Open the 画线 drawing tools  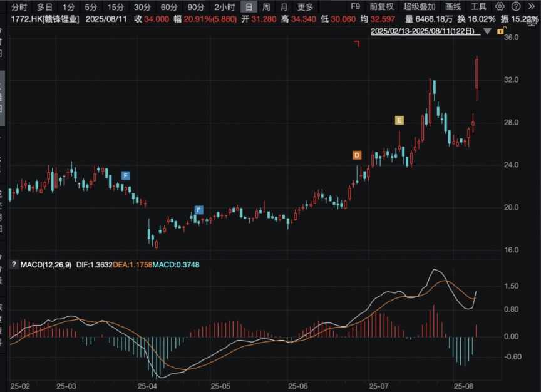pyautogui.click(x=453, y=7)
